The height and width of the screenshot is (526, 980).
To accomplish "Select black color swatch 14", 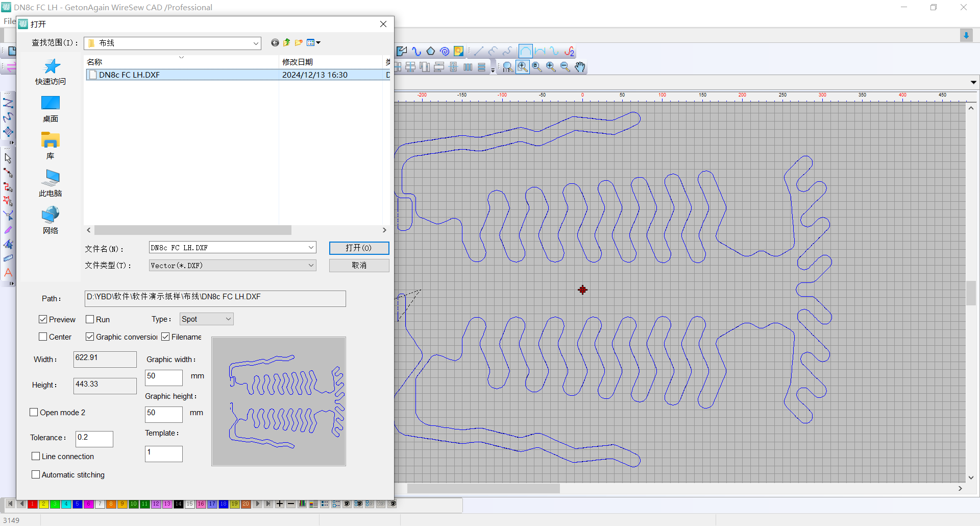I will click(179, 504).
